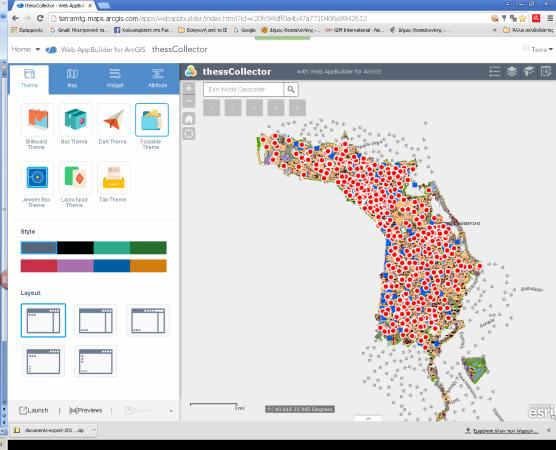Select the Tab Theme thumbnail

point(113,178)
